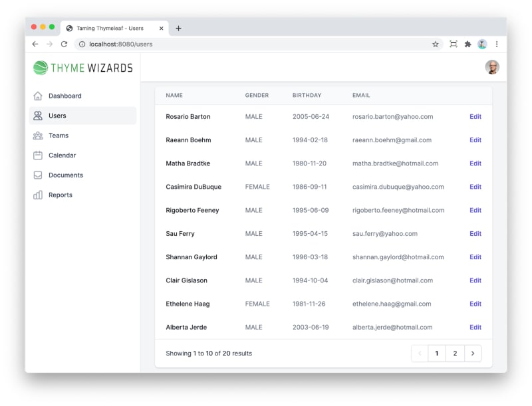Edit user Rosario Barton
This screenshot has width=532, height=406.
tap(475, 117)
